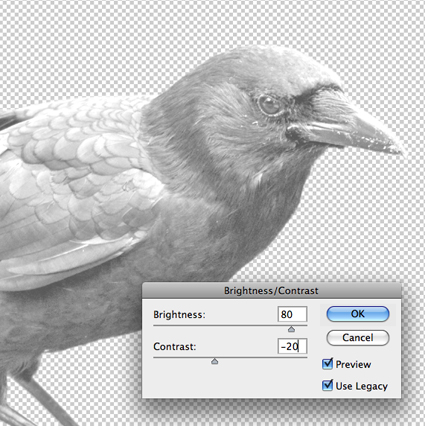Click the Brightness slider handle
Screen dimensions: 425x426
(291, 329)
